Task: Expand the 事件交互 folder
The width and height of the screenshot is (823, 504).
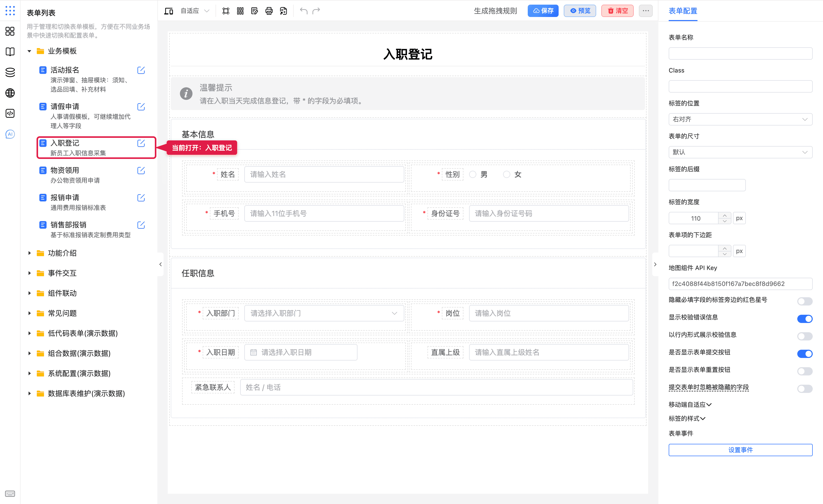Action: pos(29,273)
